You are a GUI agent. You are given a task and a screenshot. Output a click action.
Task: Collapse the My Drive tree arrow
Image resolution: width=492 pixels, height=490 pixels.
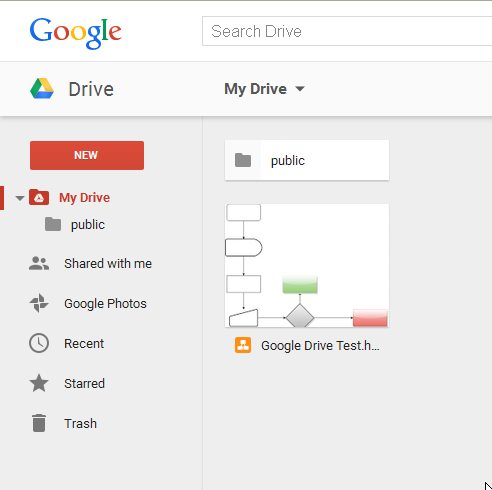click(20, 198)
